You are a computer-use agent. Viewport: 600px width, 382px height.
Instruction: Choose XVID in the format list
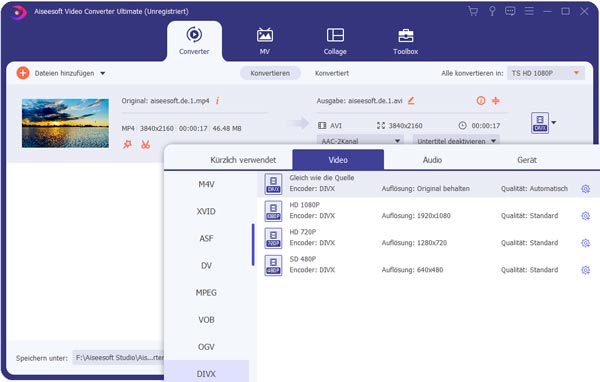coord(206,211)
